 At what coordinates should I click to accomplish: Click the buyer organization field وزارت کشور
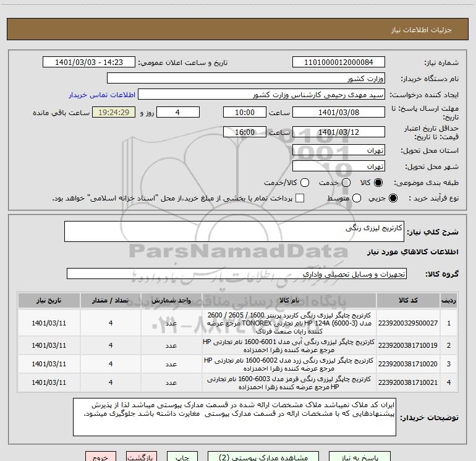click(246, 78)
